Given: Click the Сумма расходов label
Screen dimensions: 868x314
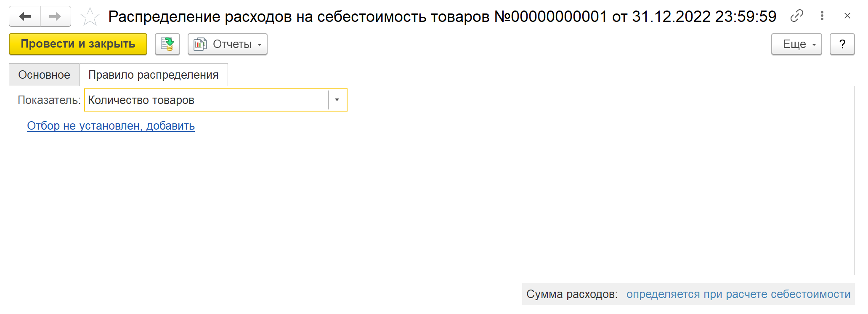Looking at the screenshot, I should coord(572,294).
